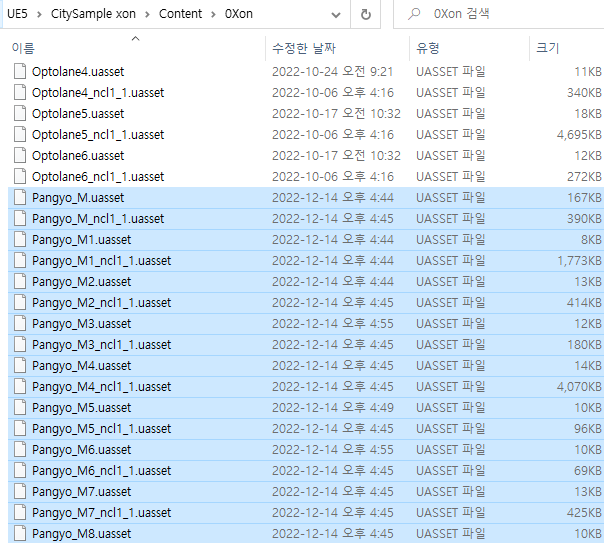
Task: Click file icon of Optolane4.uasset
Action: click(20, 72)
